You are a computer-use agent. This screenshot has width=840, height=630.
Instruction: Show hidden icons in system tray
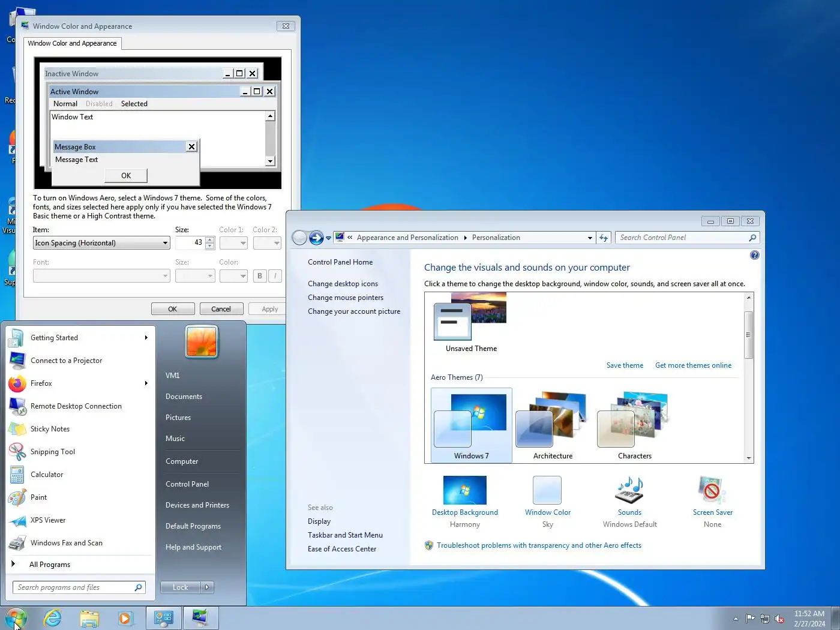(736, 619)
